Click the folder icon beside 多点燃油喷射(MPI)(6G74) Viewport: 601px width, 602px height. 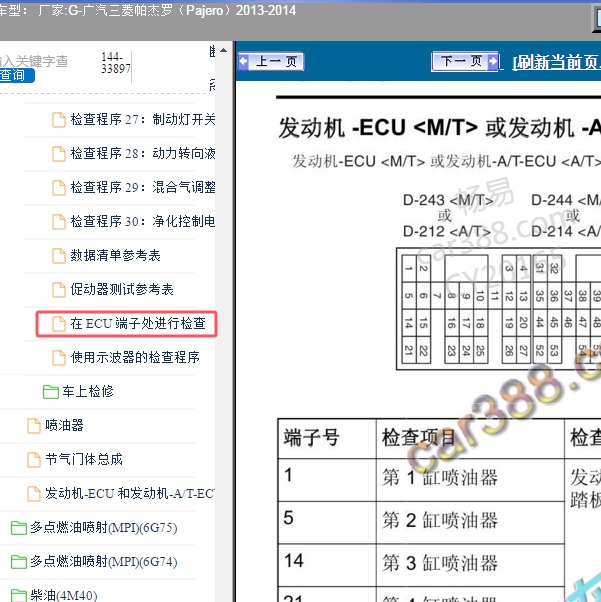[19, 562]
